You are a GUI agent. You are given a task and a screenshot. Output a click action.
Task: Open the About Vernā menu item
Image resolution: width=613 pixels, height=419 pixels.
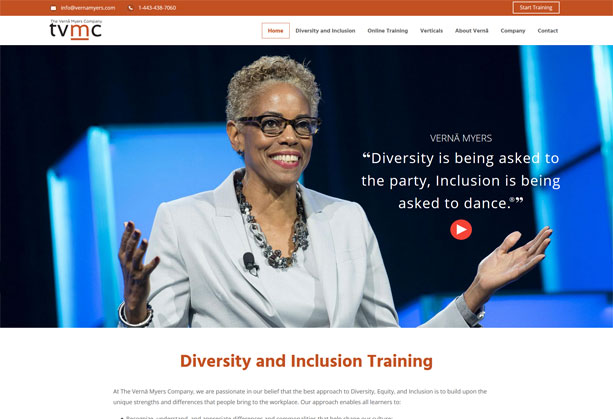point(471,30)
